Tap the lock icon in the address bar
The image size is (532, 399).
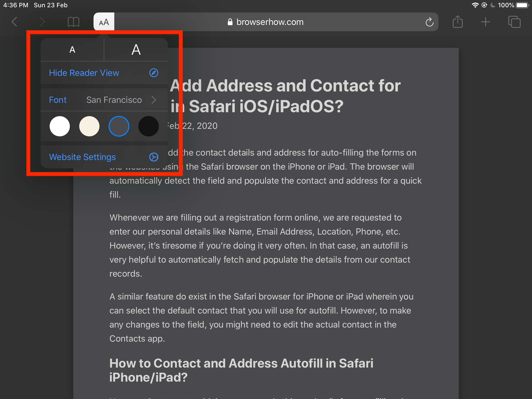click(230, 22)
